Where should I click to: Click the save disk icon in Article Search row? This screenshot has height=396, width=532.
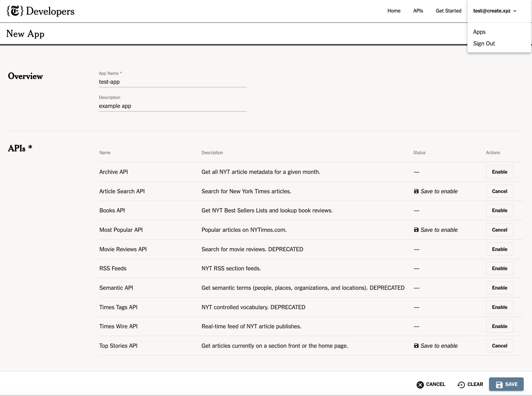[x=416, y=191]
